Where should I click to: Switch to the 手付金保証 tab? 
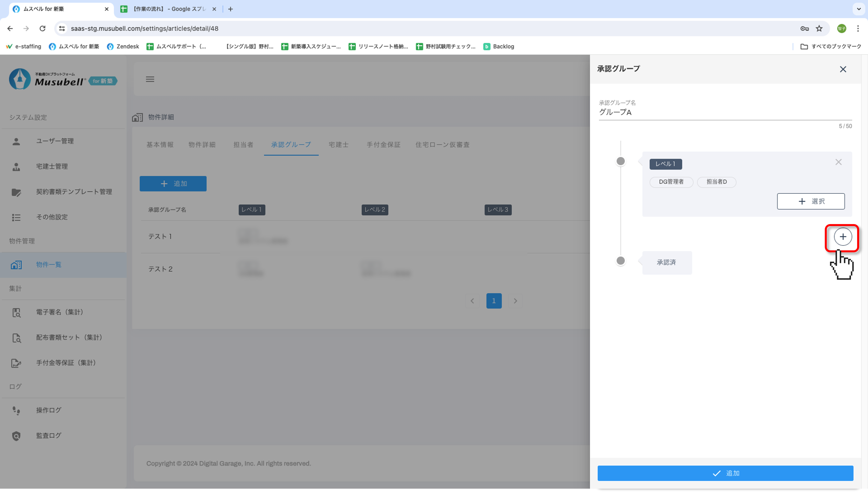click(383, 145)
